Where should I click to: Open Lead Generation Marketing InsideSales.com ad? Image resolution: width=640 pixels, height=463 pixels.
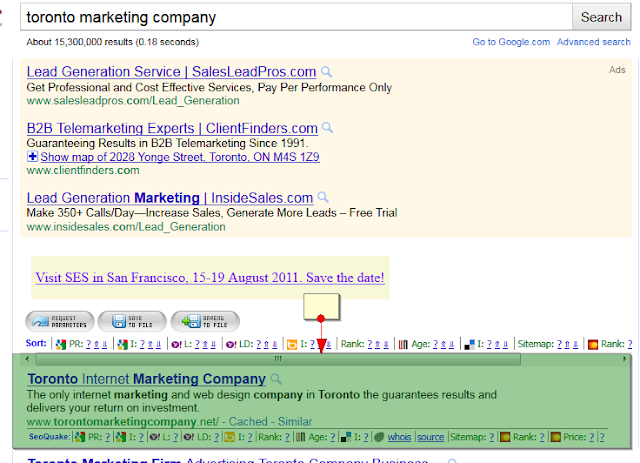pos(170,198)
